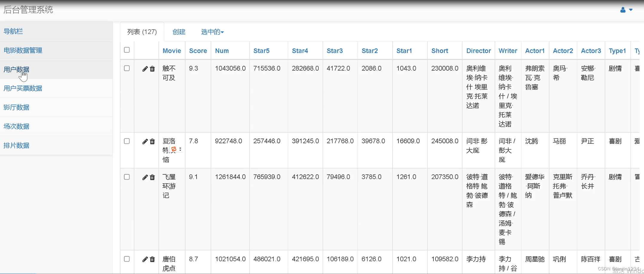Tick the select-all checkbox in table header
Screen dimensions: 644x274
(x=127, y=50)
